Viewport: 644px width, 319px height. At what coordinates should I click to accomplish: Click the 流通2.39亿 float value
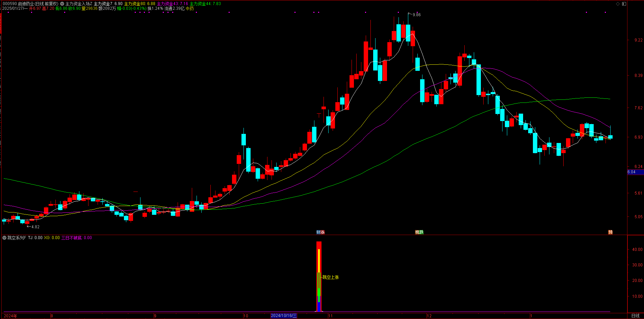174,8
